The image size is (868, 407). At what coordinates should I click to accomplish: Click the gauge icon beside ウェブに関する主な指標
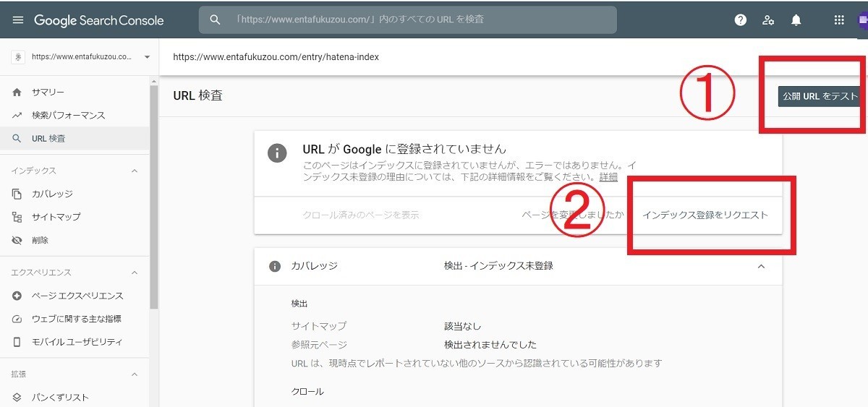coord(17,319)
